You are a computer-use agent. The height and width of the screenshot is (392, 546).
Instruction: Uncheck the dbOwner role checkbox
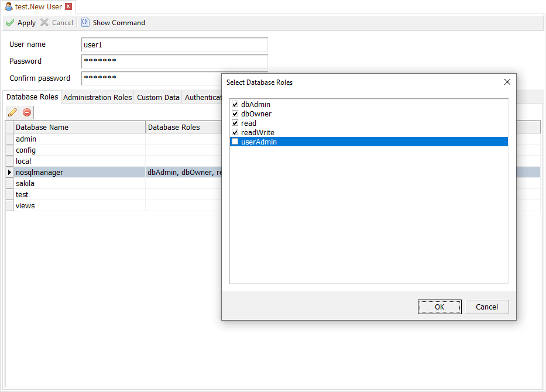click(235, 114)
